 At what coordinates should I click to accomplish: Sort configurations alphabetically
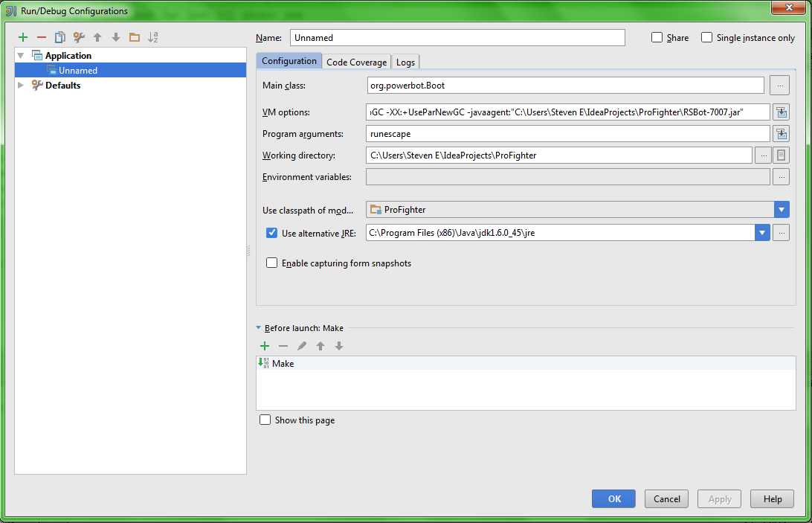[152, 36]
